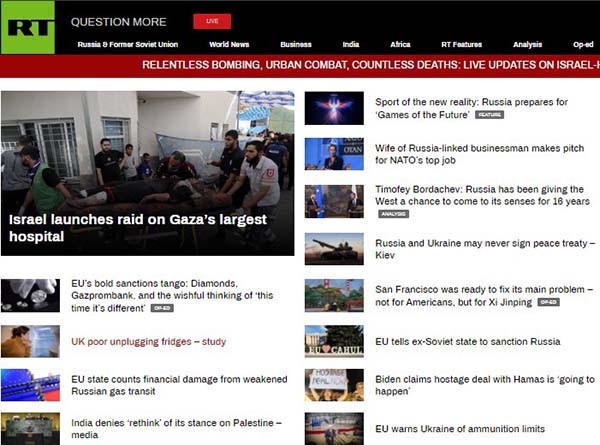Viewport: 600px width, 445px height.
Task: Click FEATURE tag next to Games of the Future
Action: pyautogui.click(x=489, y=115)
